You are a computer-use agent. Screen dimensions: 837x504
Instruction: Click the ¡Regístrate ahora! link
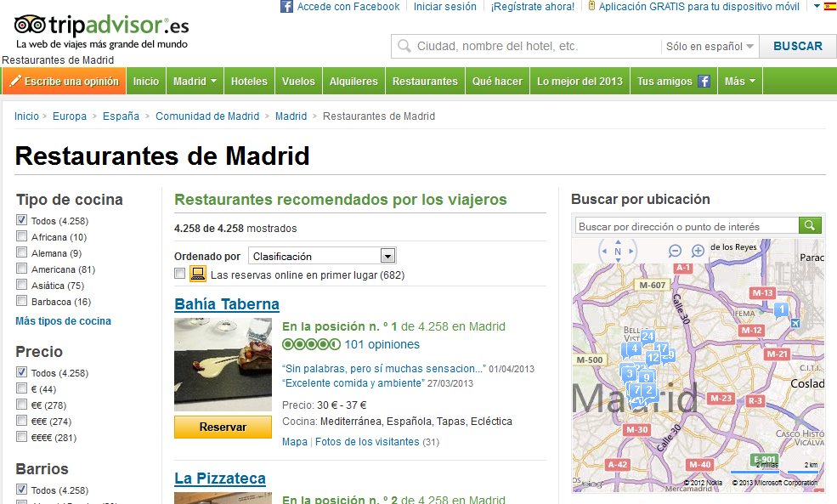533,7
